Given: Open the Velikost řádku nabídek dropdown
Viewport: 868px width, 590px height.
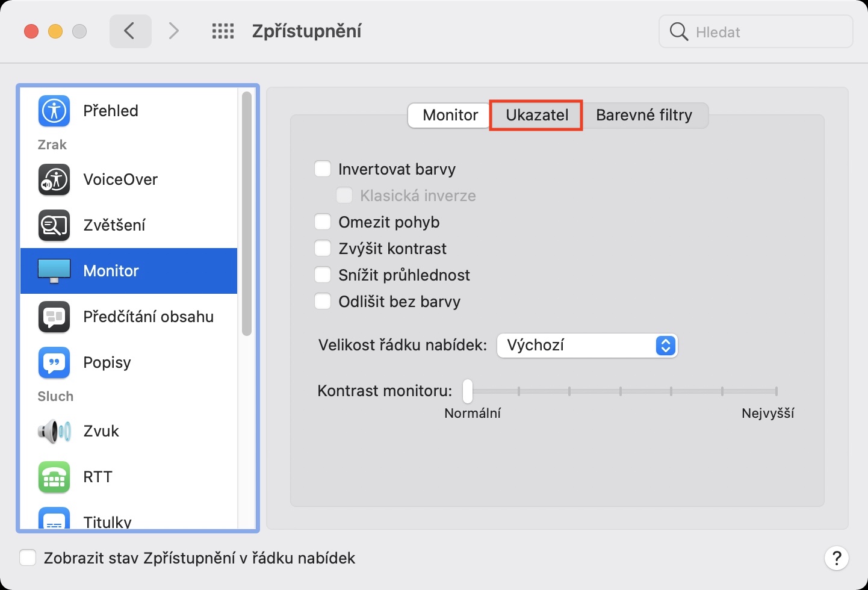Looking at the screenshot, I should coord(587,346).
